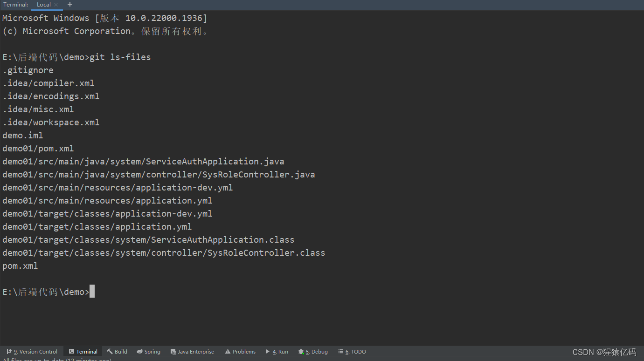Open the Run tool window
This screenshot has width=644, height=361.
pyautogui.click(x=277, y=352)
